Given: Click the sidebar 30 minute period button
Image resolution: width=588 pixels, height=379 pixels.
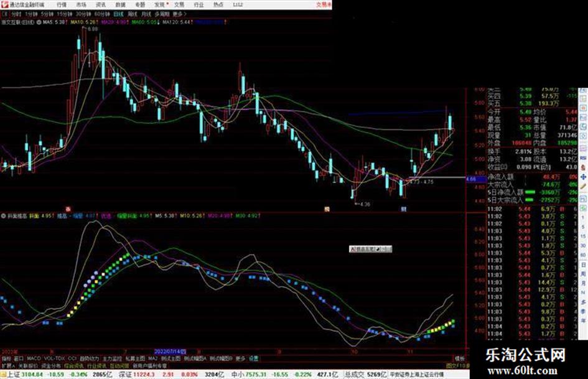Looking at the screenshot, I should pos(583,246).
